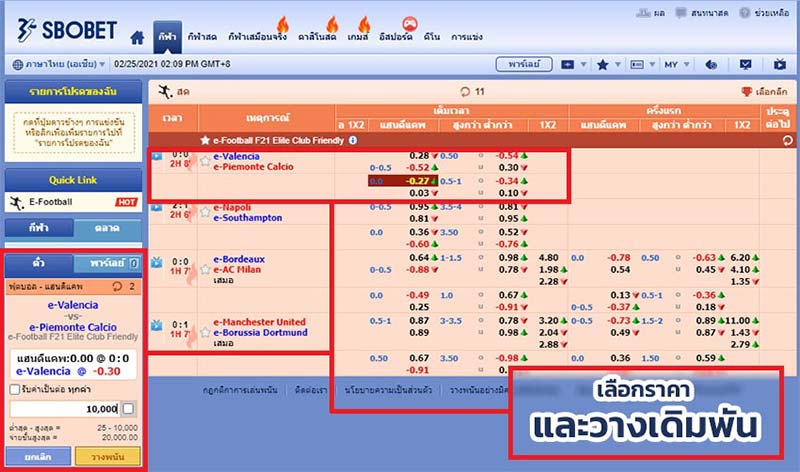
Task: Click the e-Football league info icon
Action: click(353, 140)
